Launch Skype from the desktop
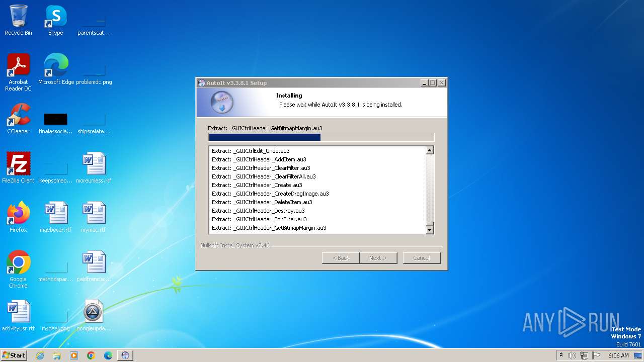Image resolution: width=644 pixels, height=362 pixels. [56, 20]
